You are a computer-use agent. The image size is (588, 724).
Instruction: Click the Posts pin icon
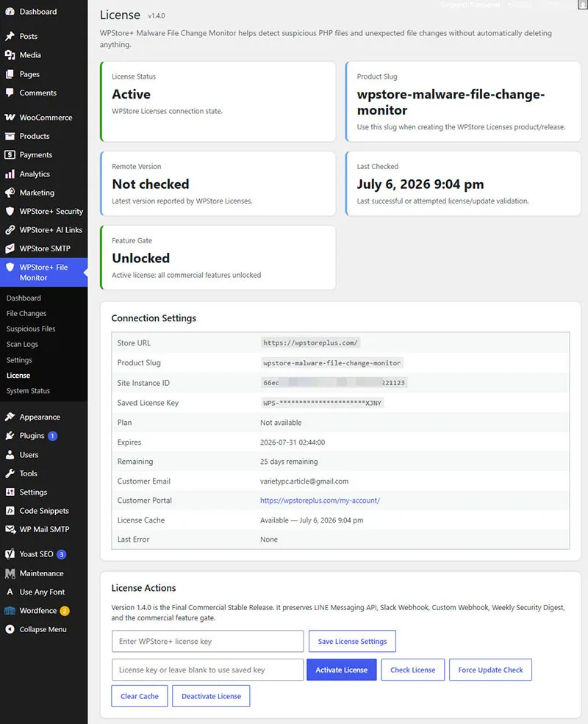tap(10, 36)
